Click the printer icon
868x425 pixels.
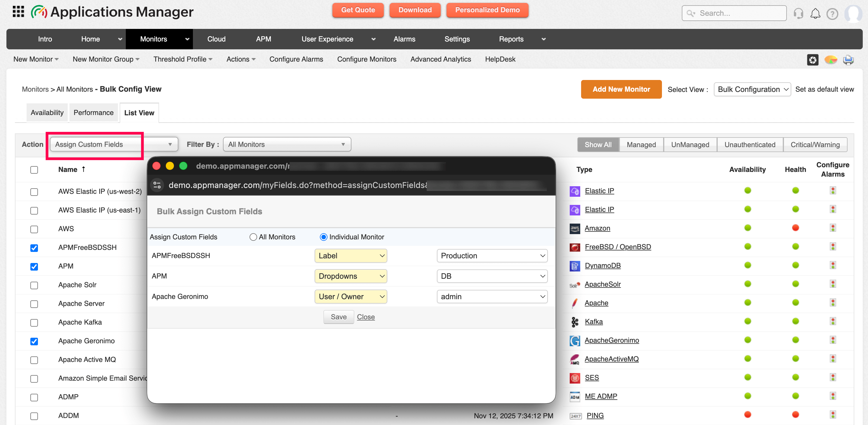tap(848, 60)
